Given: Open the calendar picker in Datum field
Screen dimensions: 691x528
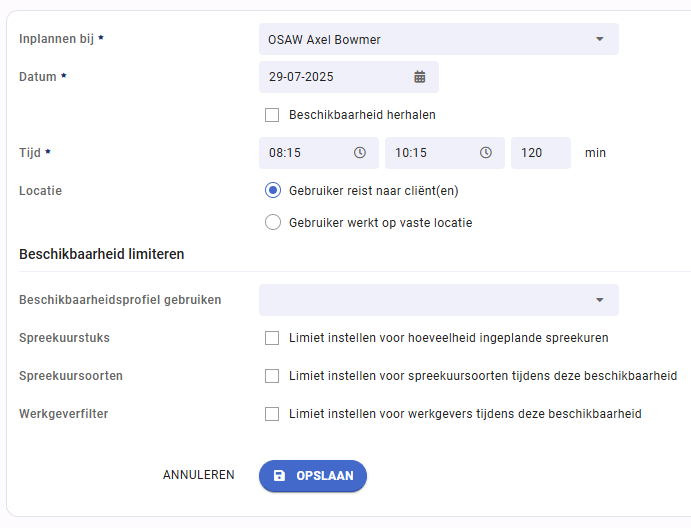Looking at the screenshot, I should [420, 77].
